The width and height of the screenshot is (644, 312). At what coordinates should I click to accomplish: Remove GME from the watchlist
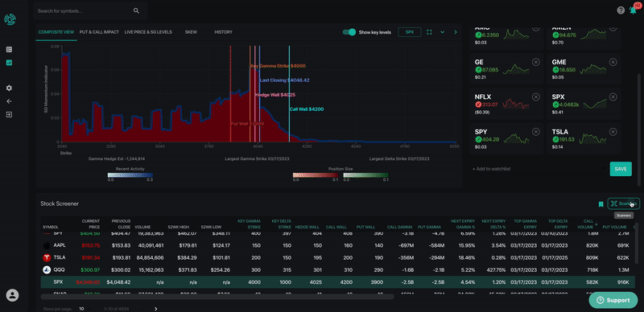coord(613,62)
